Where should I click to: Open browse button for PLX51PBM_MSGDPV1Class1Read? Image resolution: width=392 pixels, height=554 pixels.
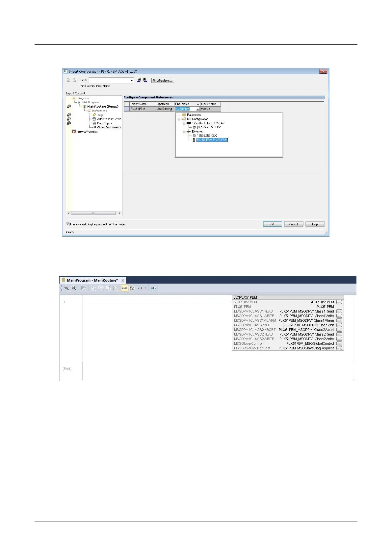(x=339, y=311)
